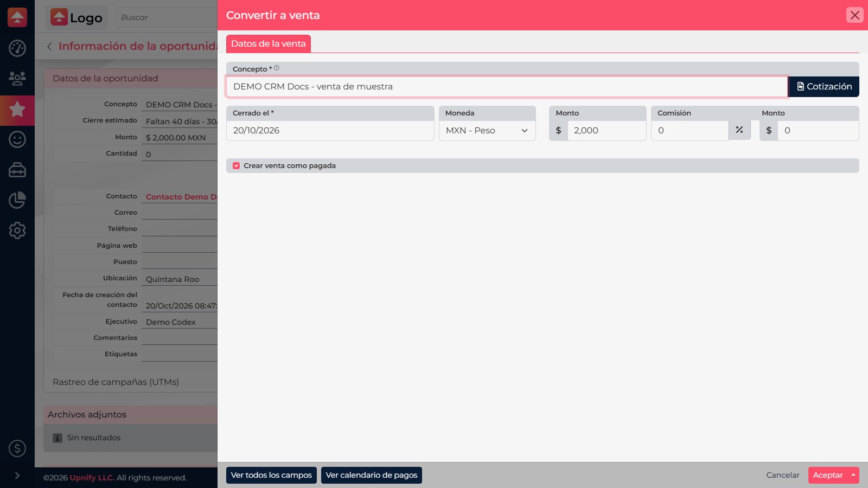868x488 pixels.
Task: Click the Aceptar button
Action: [828, 475]
